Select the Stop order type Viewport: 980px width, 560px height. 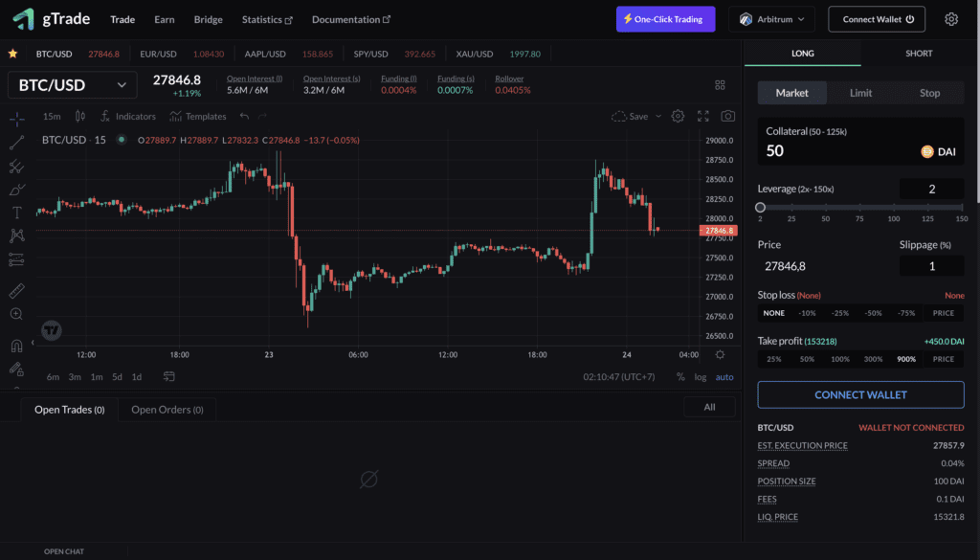tap(929, 93)
